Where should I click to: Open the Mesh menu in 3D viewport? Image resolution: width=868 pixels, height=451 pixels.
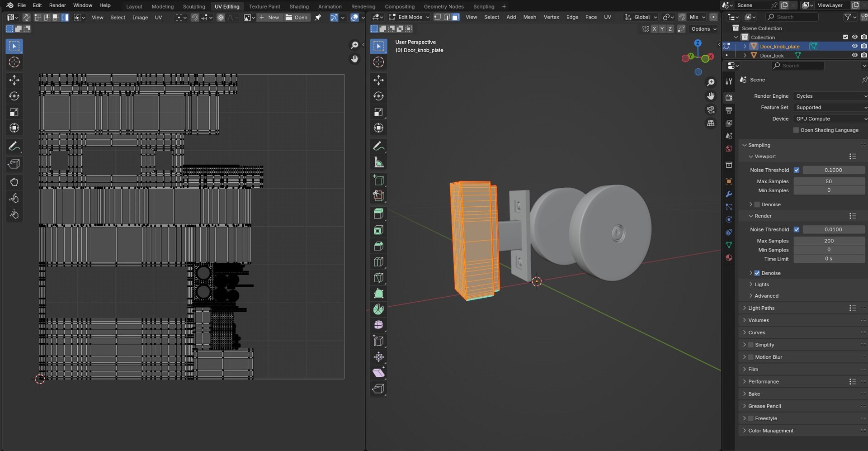tap(529, 17)
